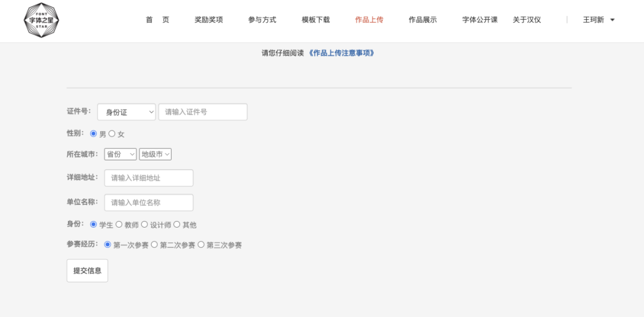Open 作品展示 menu item

422,20
